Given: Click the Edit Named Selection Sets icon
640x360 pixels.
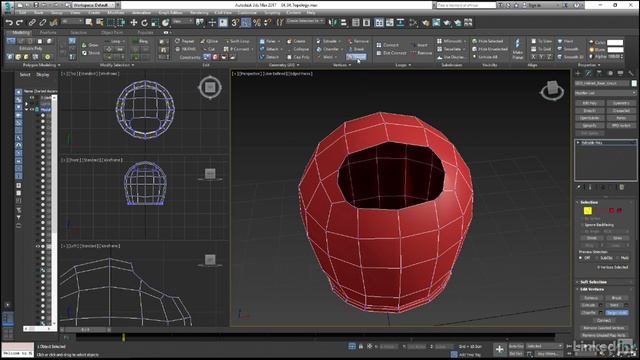Looking at the screenshot, I should point(280,23).
